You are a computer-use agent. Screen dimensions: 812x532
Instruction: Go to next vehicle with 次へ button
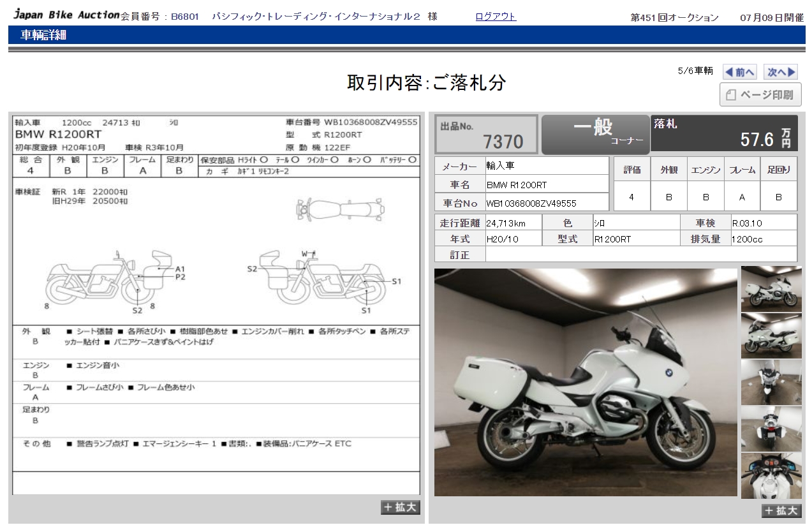point(781,72)
